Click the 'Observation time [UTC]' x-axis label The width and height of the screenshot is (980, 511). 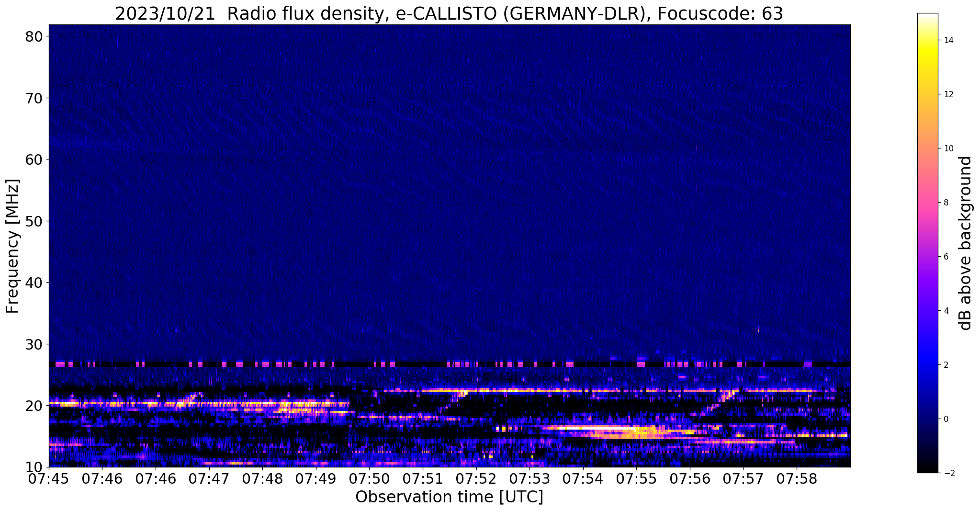coord(449,497)
